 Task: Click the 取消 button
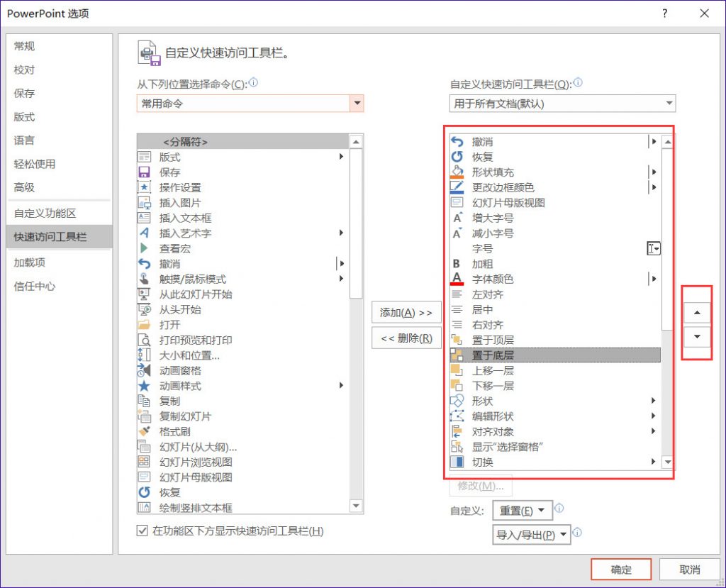point(689,570)
